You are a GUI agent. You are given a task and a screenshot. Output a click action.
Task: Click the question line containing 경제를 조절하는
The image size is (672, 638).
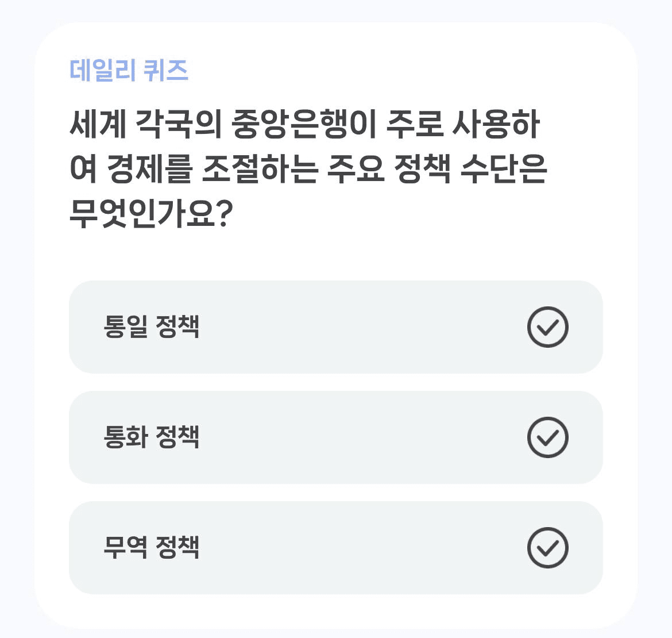pyautogui.click(x=308, y=169)
